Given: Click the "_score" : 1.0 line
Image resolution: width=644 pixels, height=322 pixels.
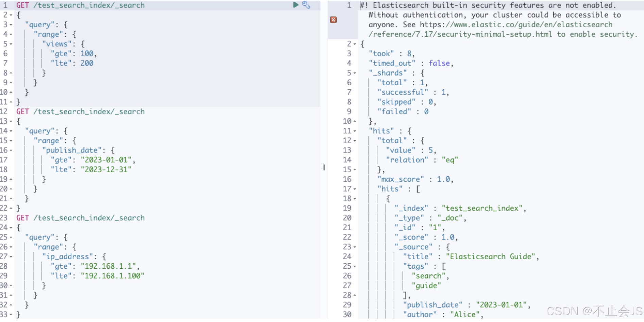Looking at the screenshot, I should click(x=426, y=237).
